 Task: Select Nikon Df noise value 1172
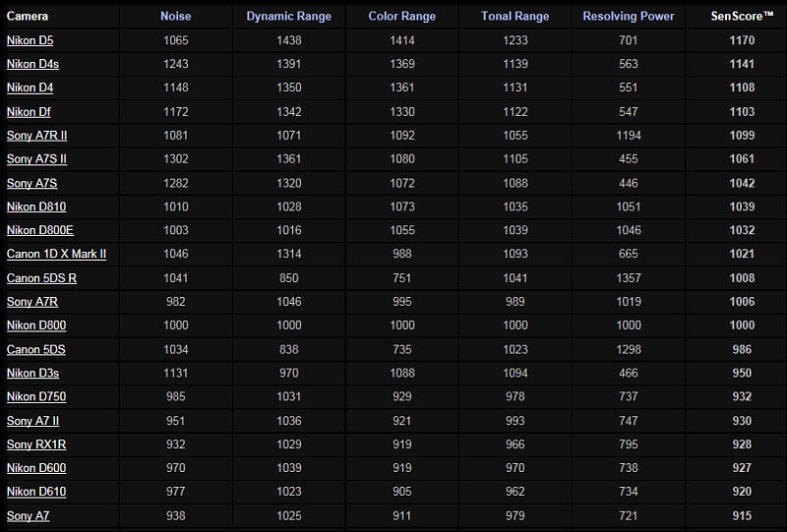tap(176, 111)
